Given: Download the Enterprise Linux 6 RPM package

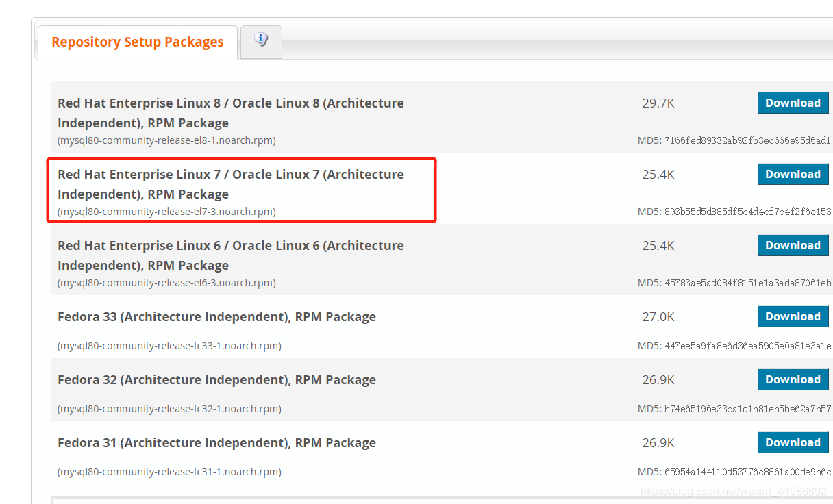Looking at the screenshot, I should click(x=793, y=245).
